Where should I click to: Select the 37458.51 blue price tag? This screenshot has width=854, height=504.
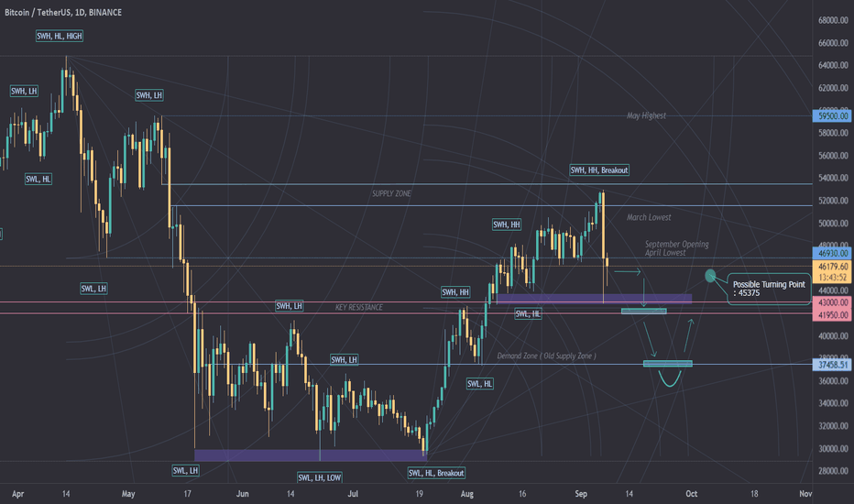pyautogui.click(x=833, y=365)
